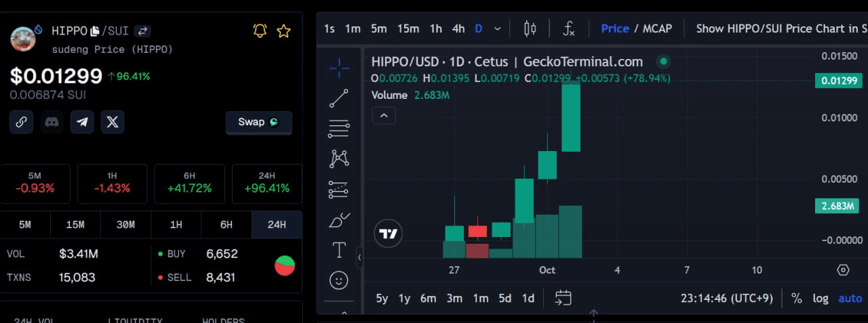Show the HIPPO/SUI price chart
Viewport: 868px width, 323px height.
tap(782, 28)
